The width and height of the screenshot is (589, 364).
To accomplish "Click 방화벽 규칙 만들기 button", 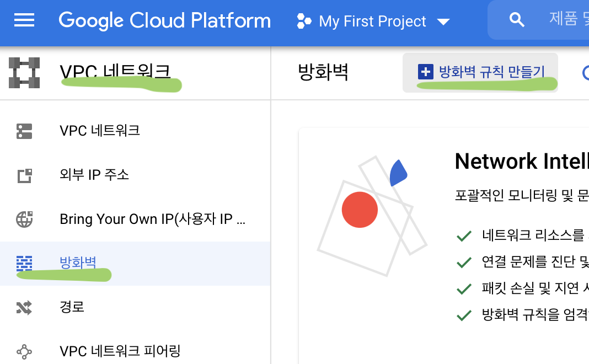I will 480,72.
